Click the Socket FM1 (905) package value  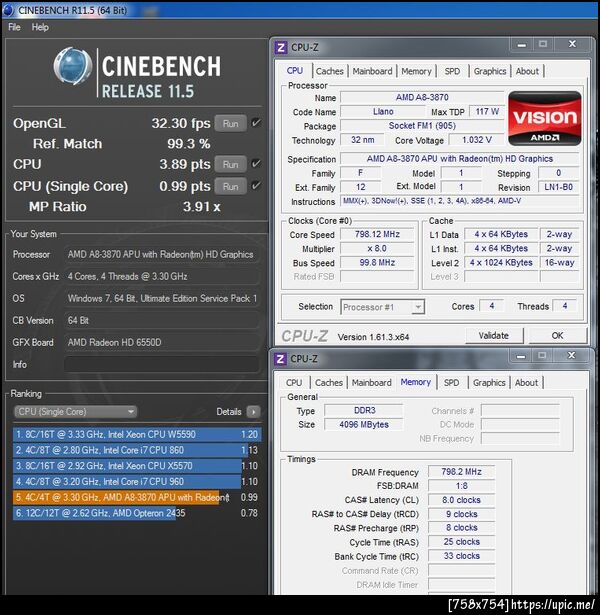[x=422, y=126]
